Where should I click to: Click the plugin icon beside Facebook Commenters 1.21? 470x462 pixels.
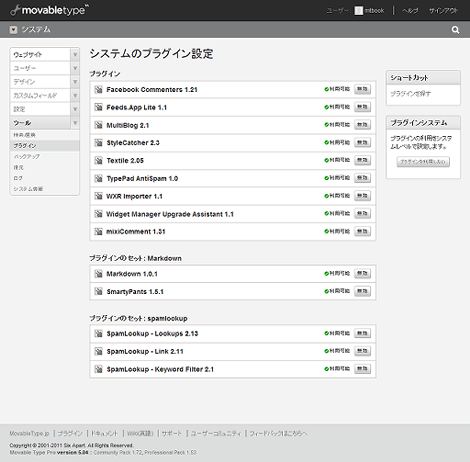click(x=98, y=90)
